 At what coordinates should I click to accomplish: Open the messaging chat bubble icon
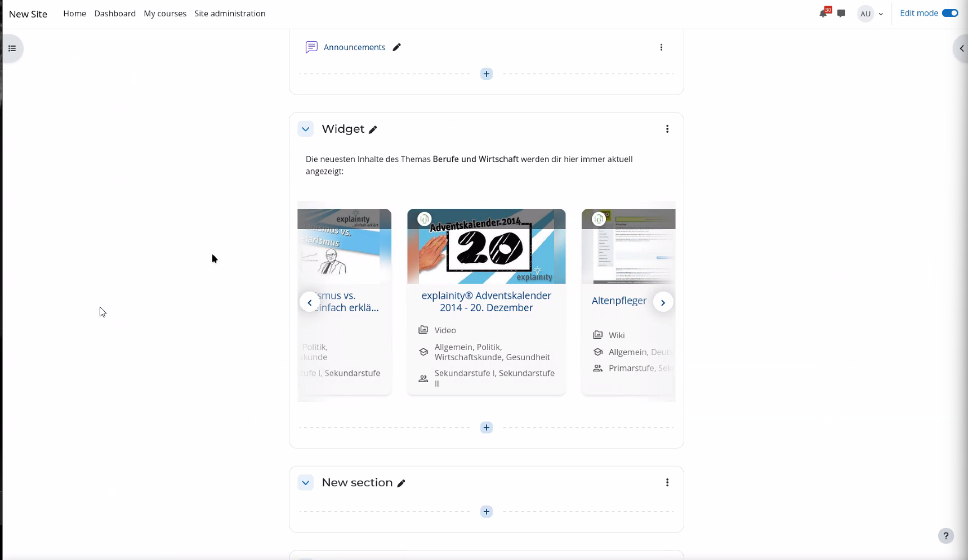click(841, 14)
